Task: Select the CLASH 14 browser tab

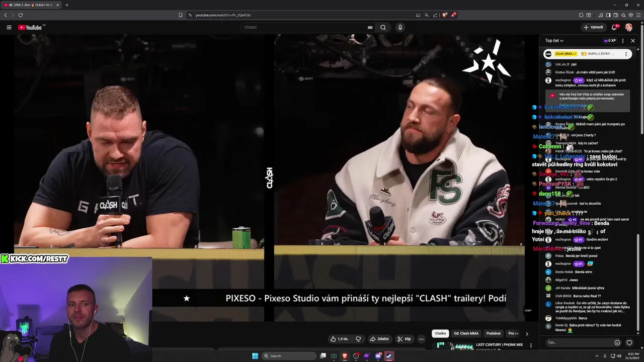Action: tap(31, 5)
